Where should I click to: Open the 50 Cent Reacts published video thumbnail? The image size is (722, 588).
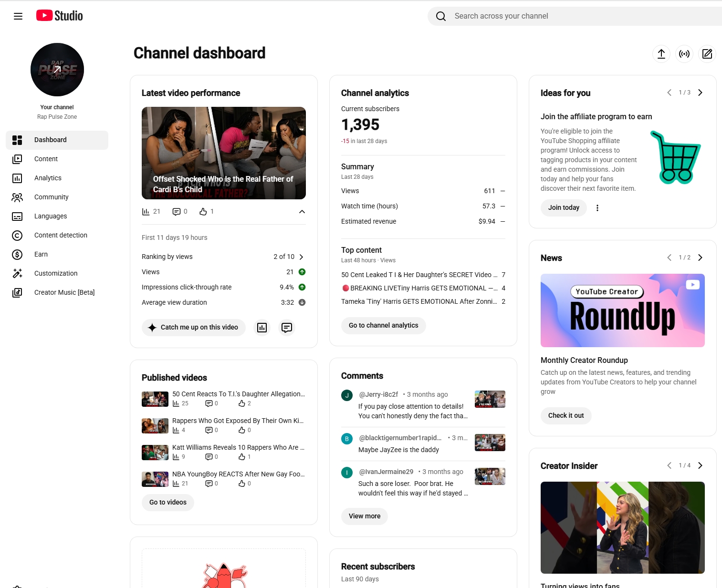(155, 399)
